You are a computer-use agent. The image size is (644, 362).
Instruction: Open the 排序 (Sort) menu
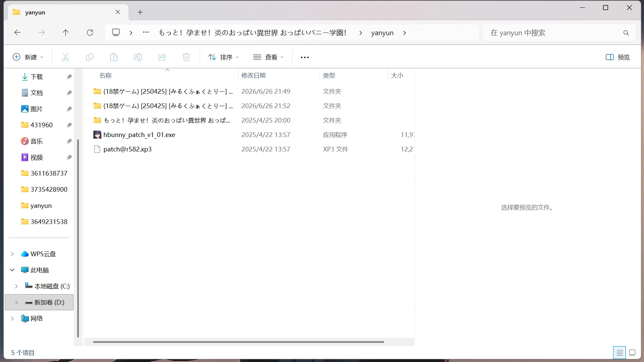coord(223,57)
